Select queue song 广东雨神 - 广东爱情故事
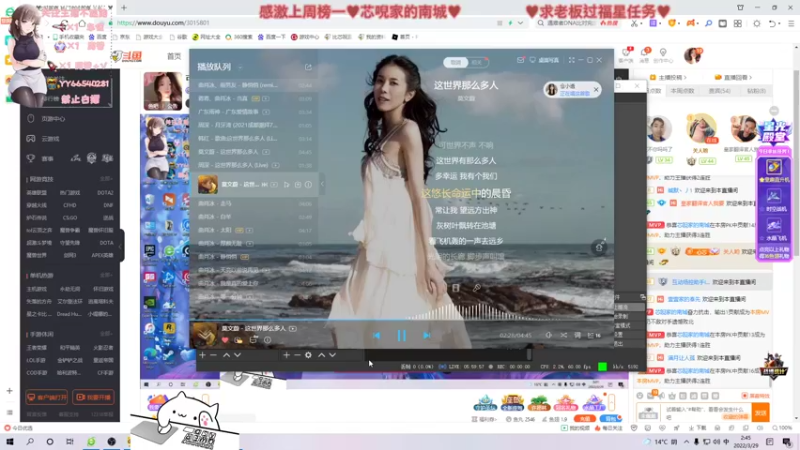The image size is (800, 450). 255,112
